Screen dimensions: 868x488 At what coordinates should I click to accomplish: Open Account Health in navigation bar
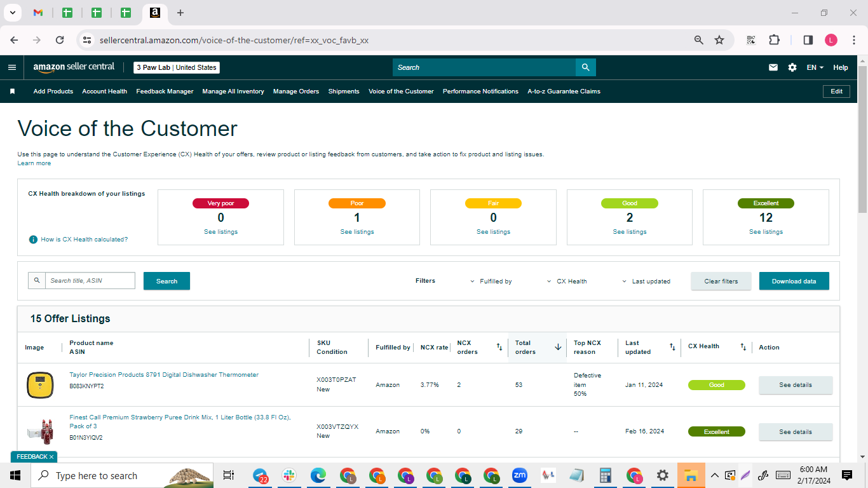click(105, 91)
